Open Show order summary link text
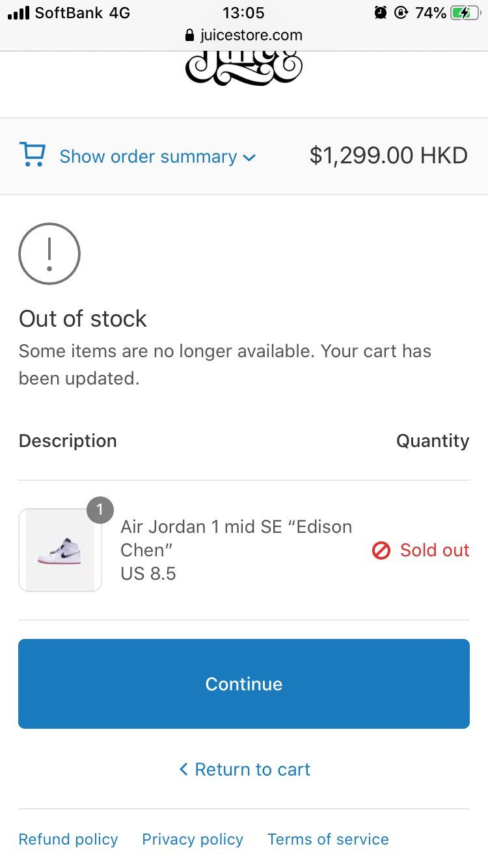Image resolution: width=488 pixels, height=868 pixels. click(148, 157)
